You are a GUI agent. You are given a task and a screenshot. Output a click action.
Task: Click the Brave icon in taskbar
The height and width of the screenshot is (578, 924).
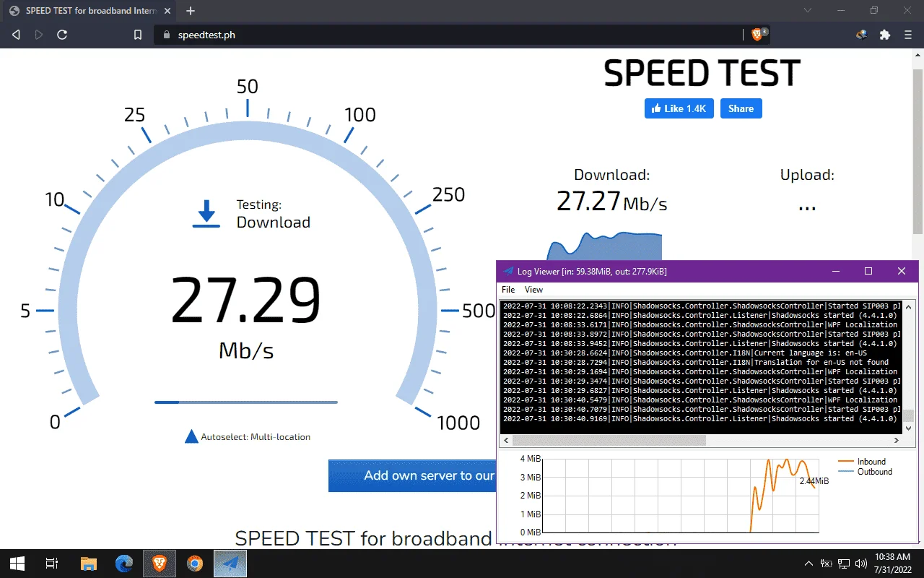coord(160,564)
